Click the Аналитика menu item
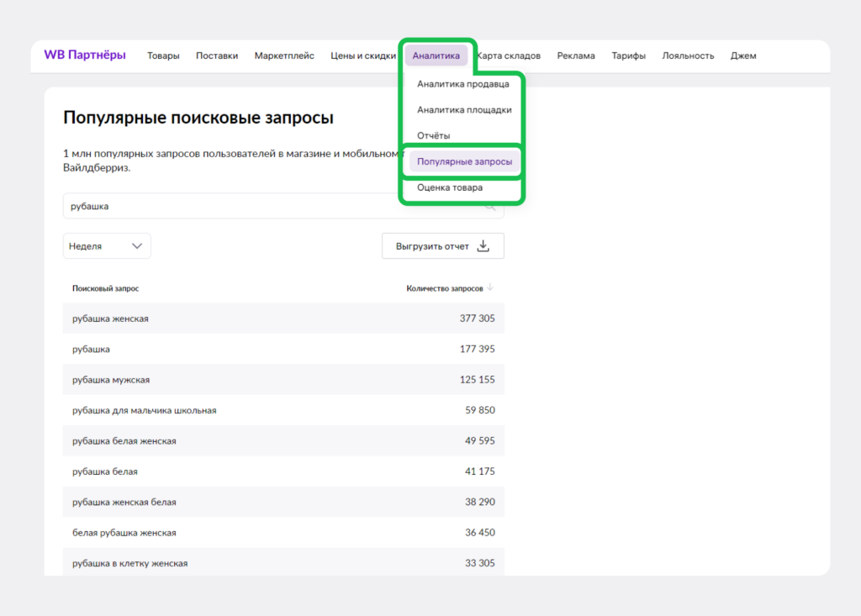Screen dimensions: 861x616 (436, 55)
